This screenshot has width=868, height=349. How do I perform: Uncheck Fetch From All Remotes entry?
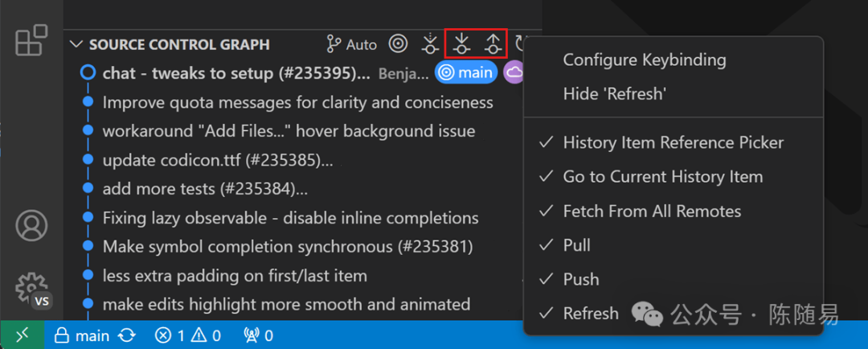651,211
